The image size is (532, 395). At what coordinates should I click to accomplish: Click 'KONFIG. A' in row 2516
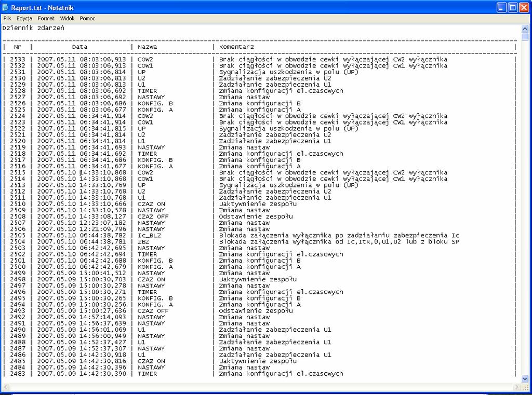[x=155, y=166]
